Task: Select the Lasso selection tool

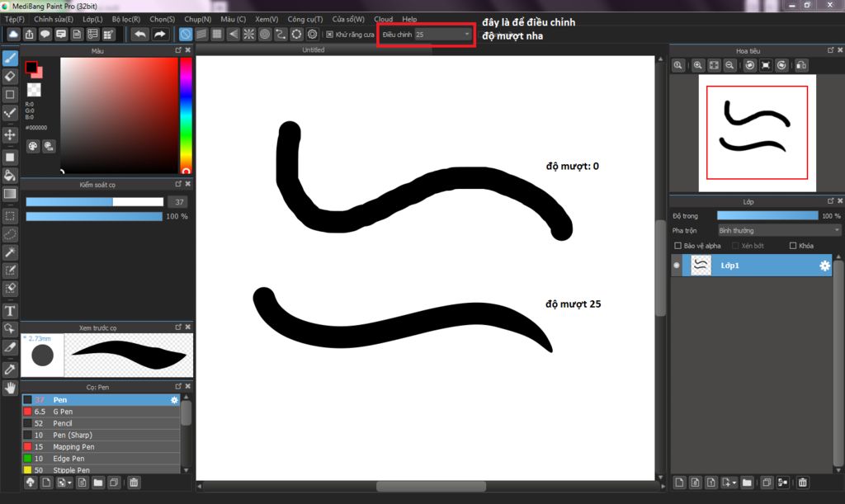Action: point(10,234)
